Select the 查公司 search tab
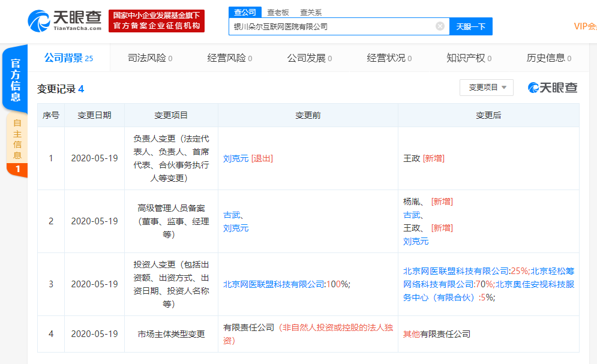597x364 pixels. pyautogui.click(x=244, y=11)
